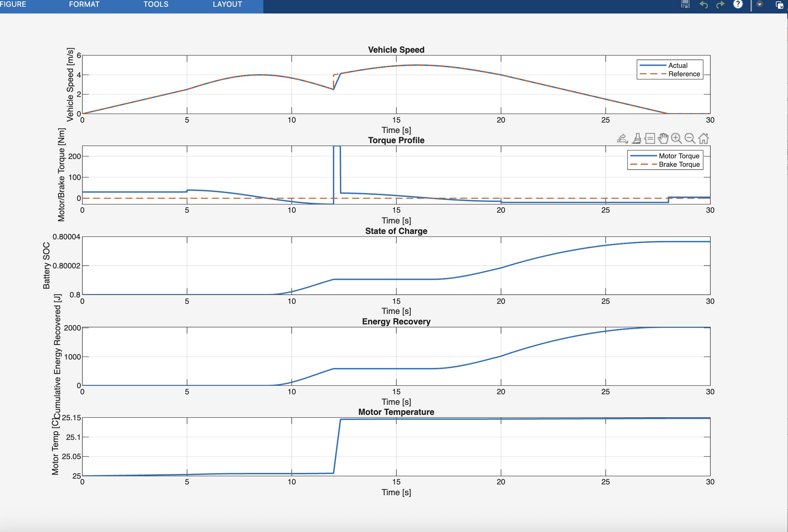Select the Vehicle Speed plot title
Viewport: 788px width, 532px height.
396,50
